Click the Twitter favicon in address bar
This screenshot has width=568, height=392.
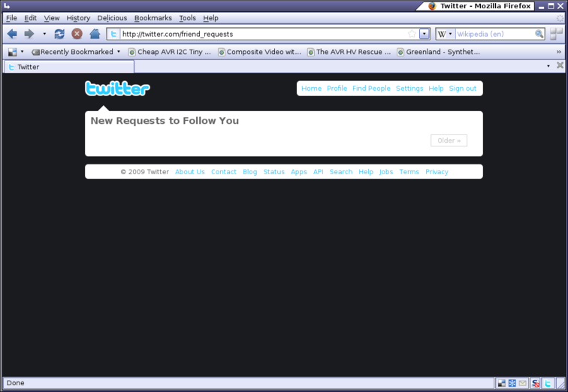[113, 34]
